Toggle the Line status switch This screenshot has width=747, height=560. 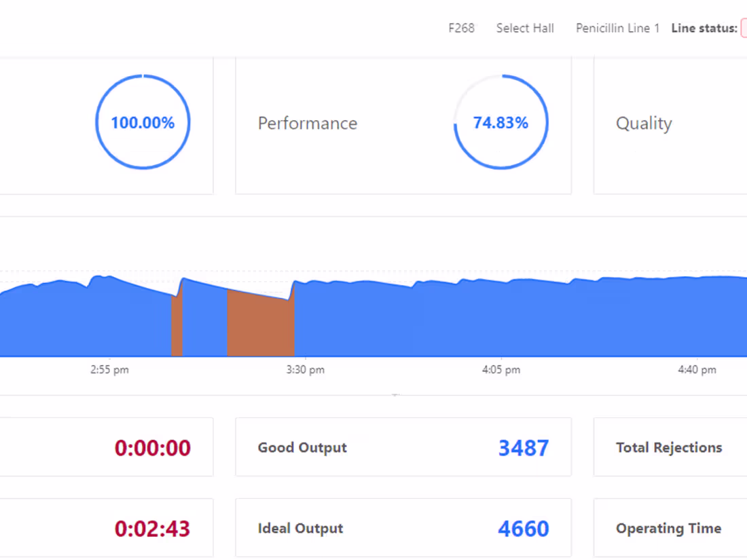744,28
